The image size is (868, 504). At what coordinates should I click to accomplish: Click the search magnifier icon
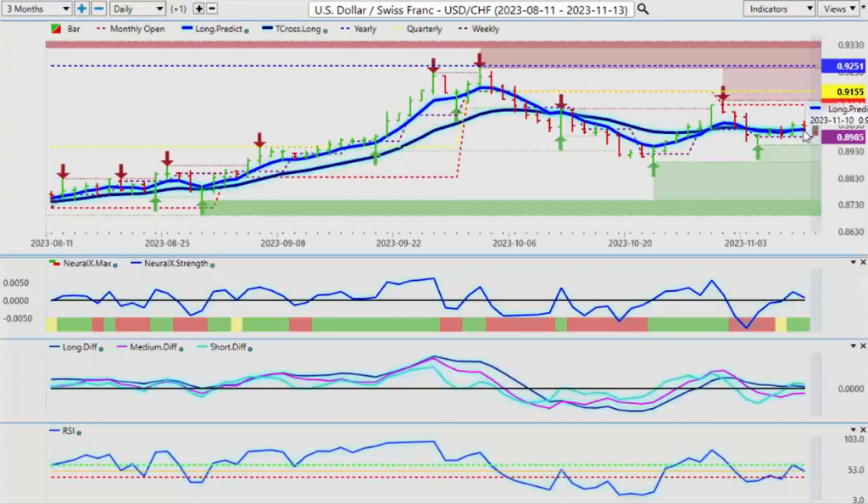click(643, 8)
